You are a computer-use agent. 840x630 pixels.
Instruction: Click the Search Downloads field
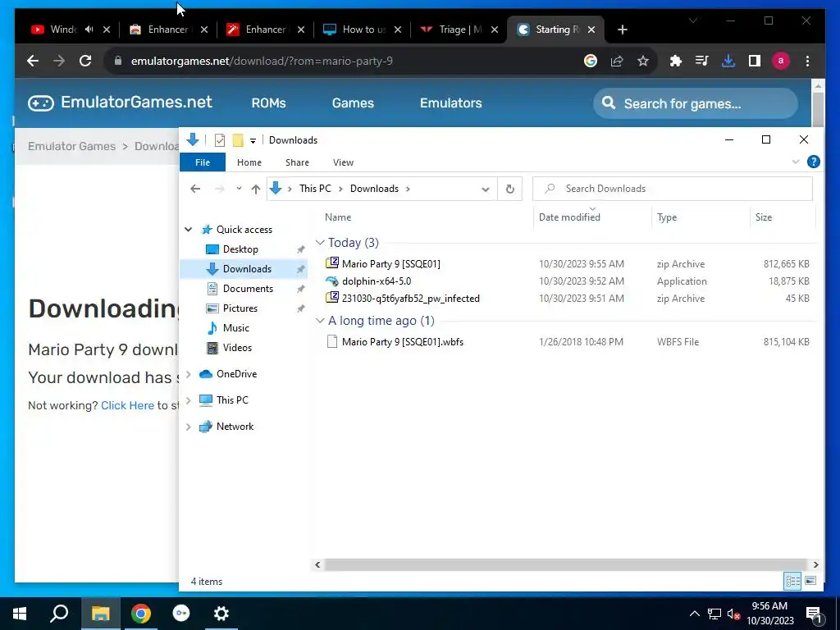[x=673, y=189]
